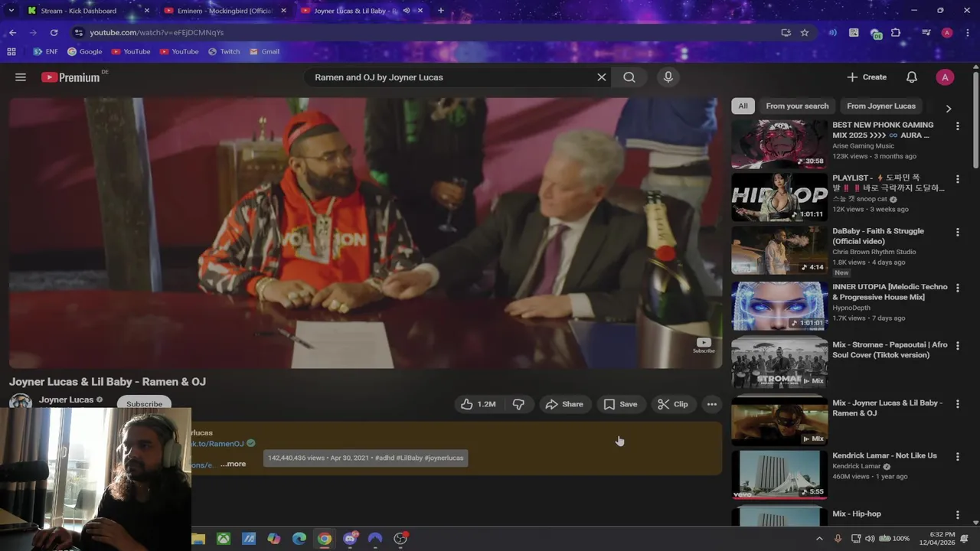Viewport: 980px width, 551px height.
Task: Open the YouTube guide hamburger menu
Action: tap(21, 77)
